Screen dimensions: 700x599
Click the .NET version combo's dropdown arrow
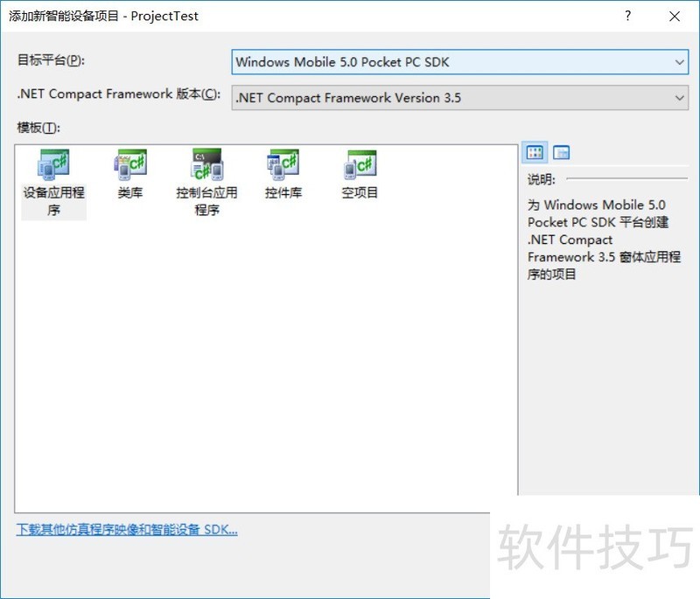681,98
